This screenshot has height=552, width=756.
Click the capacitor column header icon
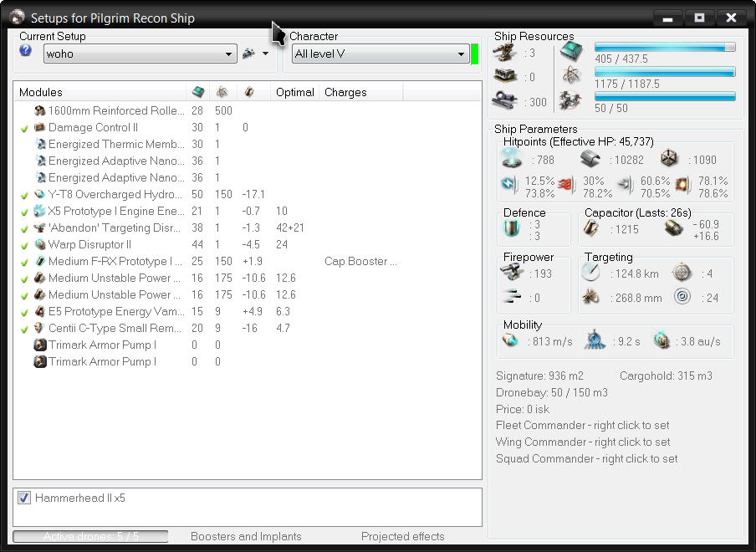pyautogui.click(x=249, y=92)
